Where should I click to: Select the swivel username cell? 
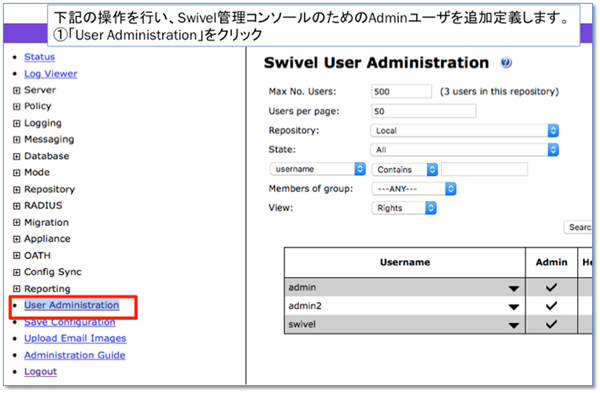405,324
